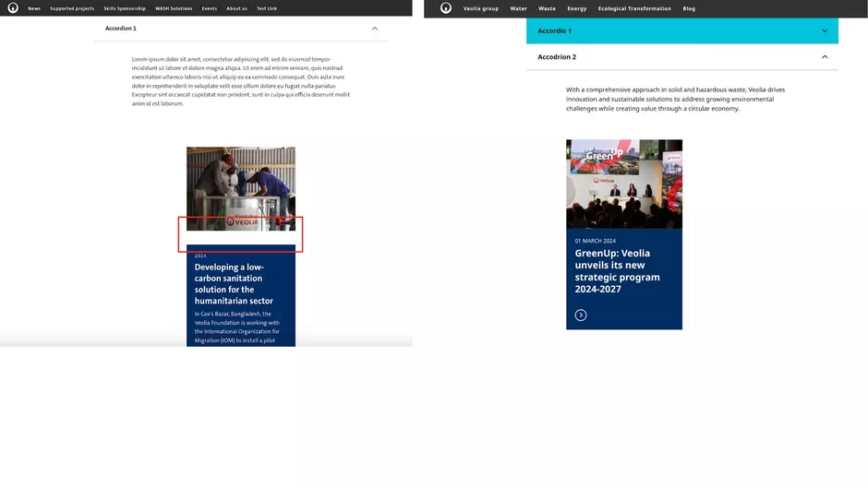Click the Veolia logo in left navbar

pyautogui.click(x=13, y=8)
